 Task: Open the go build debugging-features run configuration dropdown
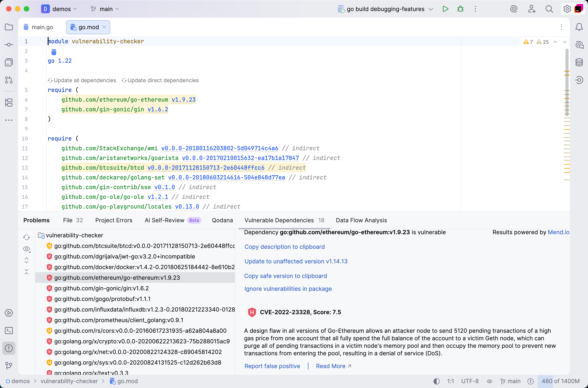[x=385, y=9]
